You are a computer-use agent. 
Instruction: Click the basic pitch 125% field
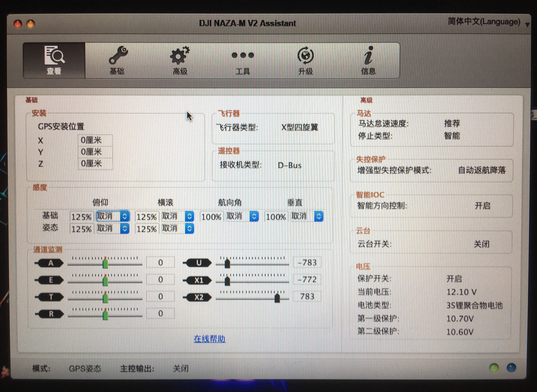81,217
